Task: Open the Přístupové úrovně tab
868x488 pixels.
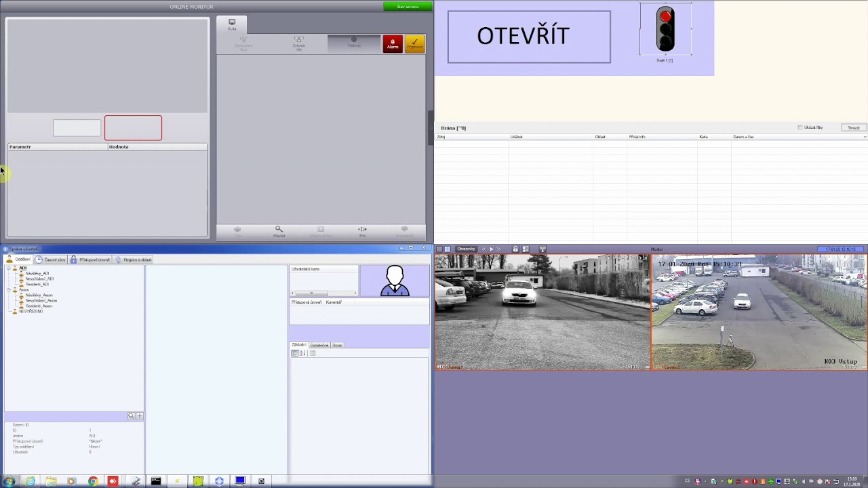Action: pyautogui.click(x=90, y=260)
